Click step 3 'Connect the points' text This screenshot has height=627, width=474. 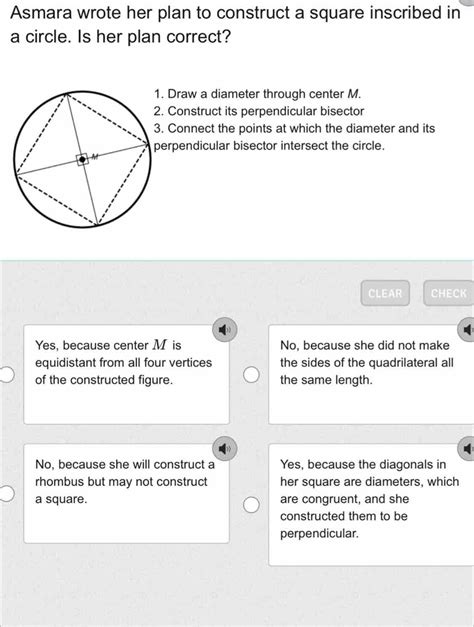(x=294, y=137)
